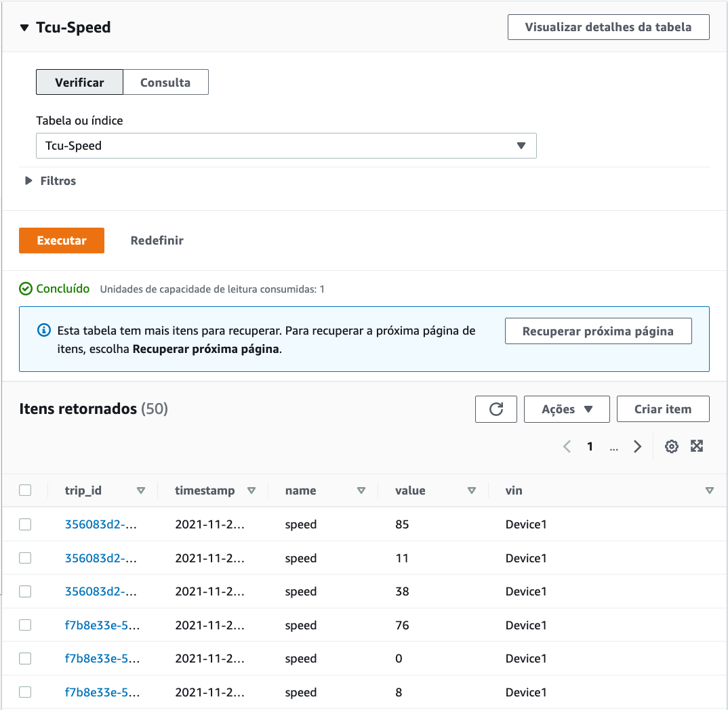Screen dimensions: 728x710
Task: Open trip_id link in value 76 row
Action: point(102,625)
